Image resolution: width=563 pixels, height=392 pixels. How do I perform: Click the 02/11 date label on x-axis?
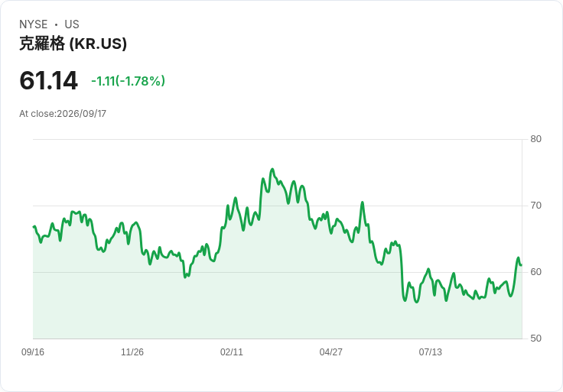click(x=232, y=352)
